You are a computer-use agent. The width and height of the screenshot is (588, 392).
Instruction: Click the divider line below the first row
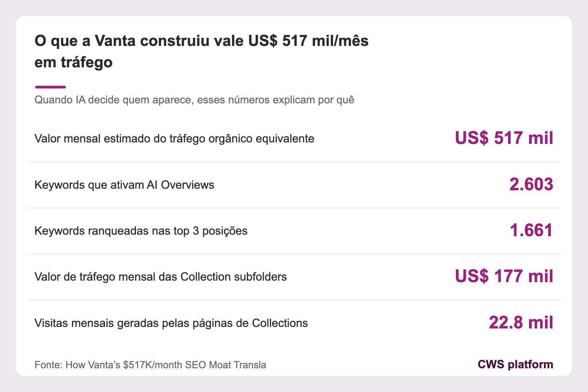tap(294, 162)
